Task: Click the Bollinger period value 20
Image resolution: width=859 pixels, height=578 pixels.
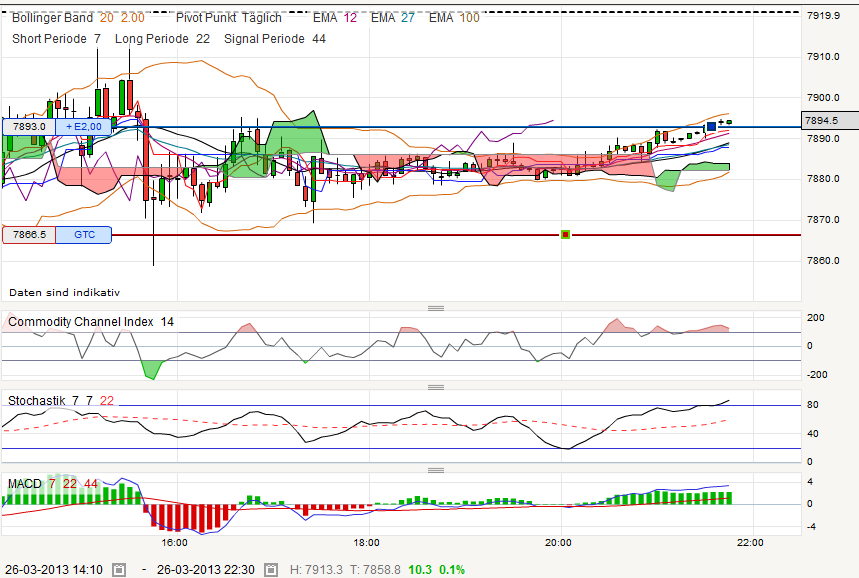Action: click(106, 18)
